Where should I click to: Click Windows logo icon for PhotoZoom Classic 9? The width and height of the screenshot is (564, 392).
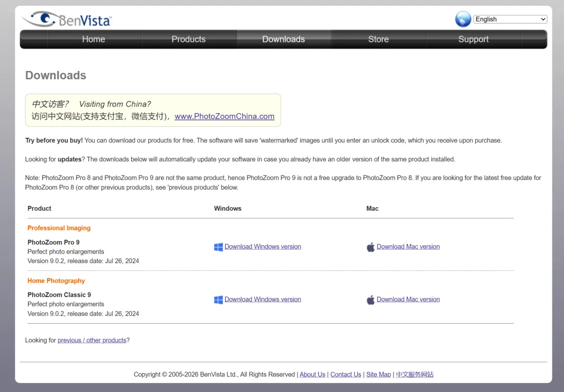tap(218, 300)
